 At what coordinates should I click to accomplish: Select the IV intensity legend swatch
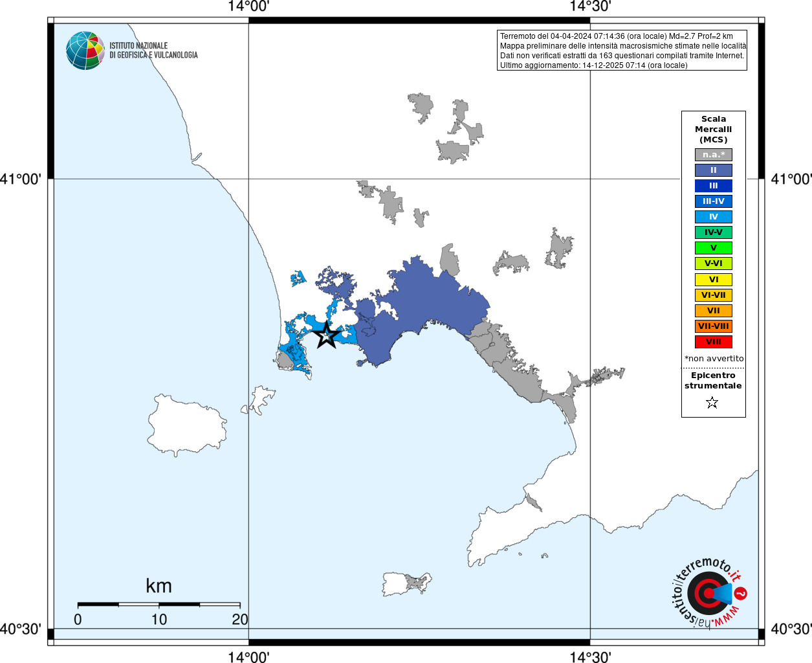coord(714,217)
